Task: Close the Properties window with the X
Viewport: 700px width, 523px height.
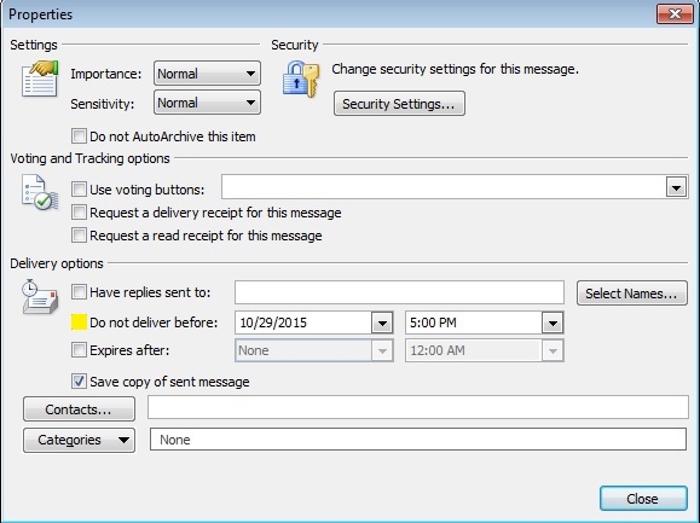Action: coord(675,14)
